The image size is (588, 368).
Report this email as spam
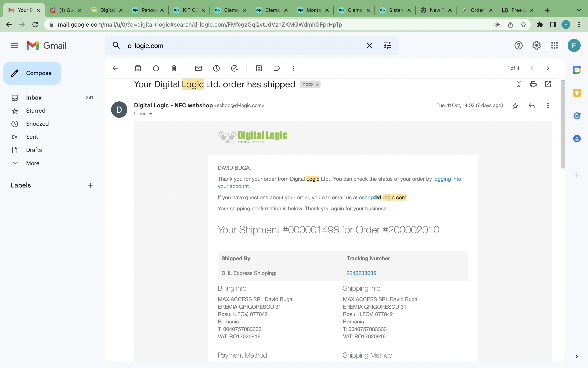coord(156,68)
